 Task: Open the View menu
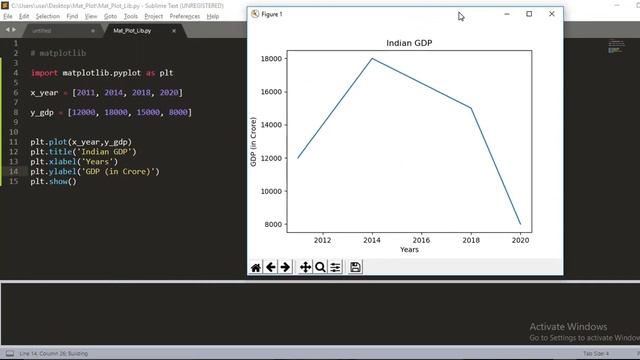(x=91, y=16)
